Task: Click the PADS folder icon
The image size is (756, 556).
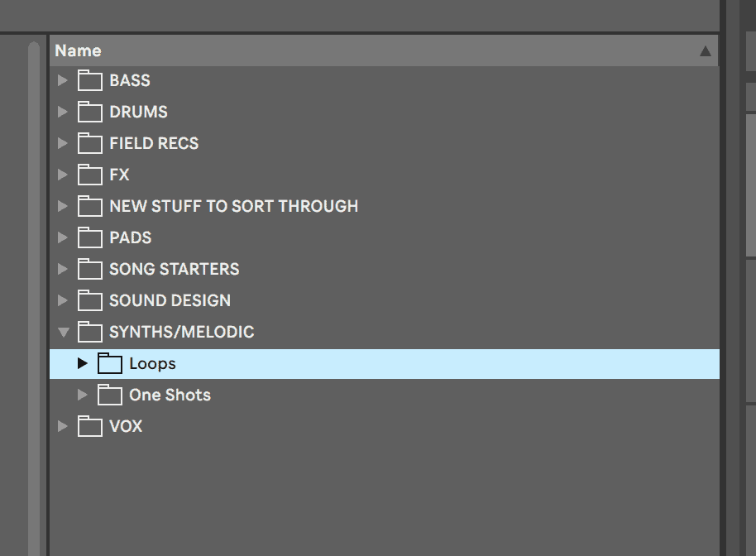Action: (89, 237)
